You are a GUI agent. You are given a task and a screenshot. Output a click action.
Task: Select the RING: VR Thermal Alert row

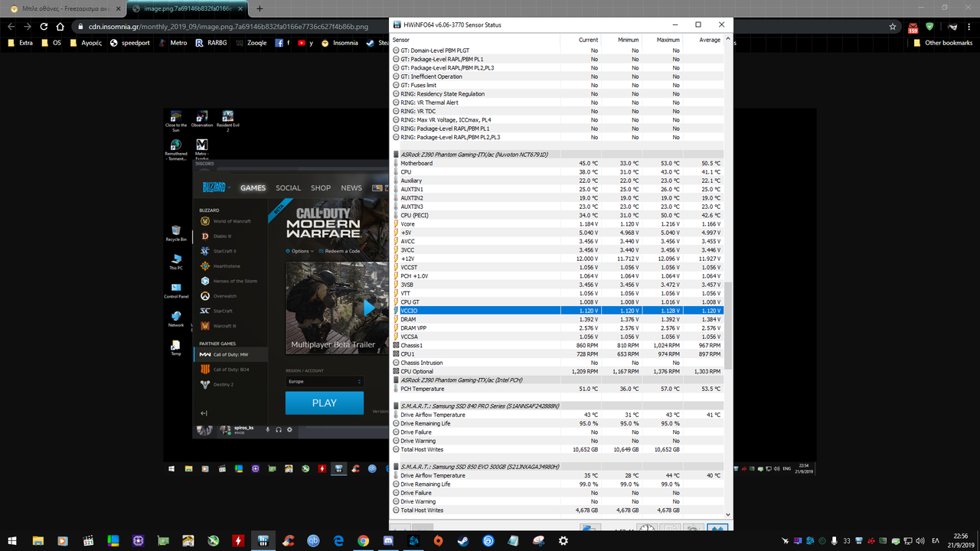click(x=559, y=103)
